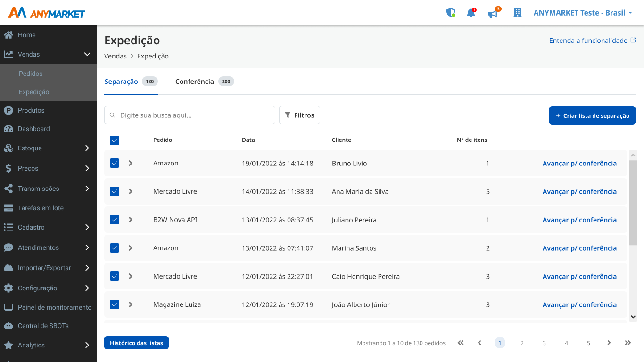The height and width of the screenshot is (362, 644).
Task: Open the ANYMARKET Teste - Brasil dropdown
Action: (x=583, y=13)
